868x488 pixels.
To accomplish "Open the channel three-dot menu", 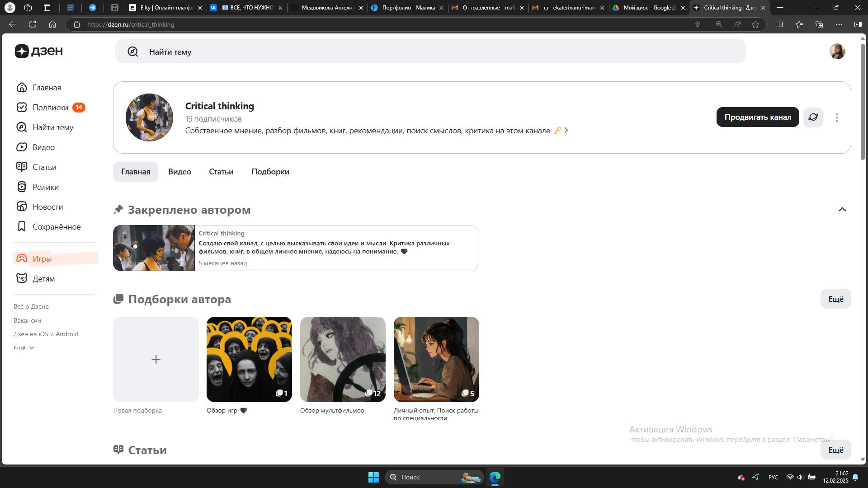I will pyautogui.click(x=837, y=117).
